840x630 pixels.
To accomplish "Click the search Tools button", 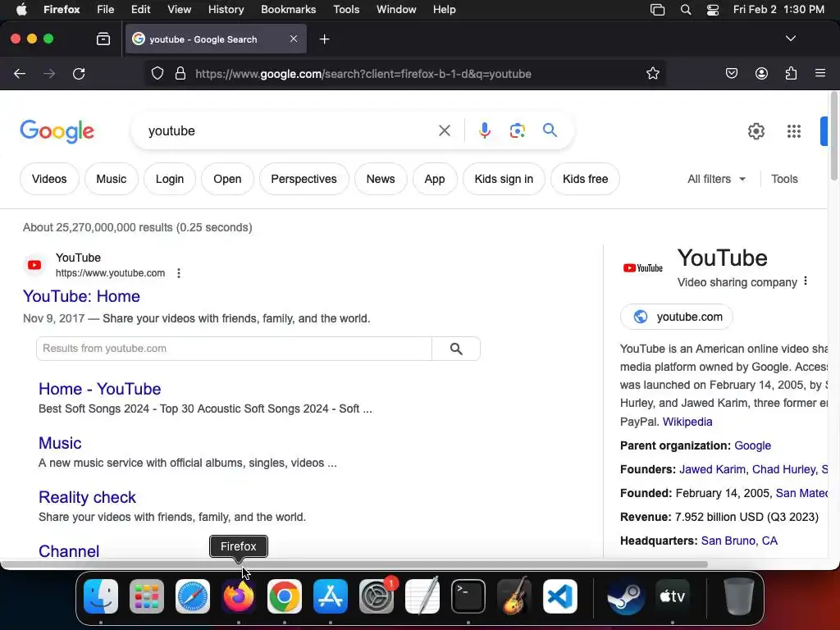I will [784, 179].
